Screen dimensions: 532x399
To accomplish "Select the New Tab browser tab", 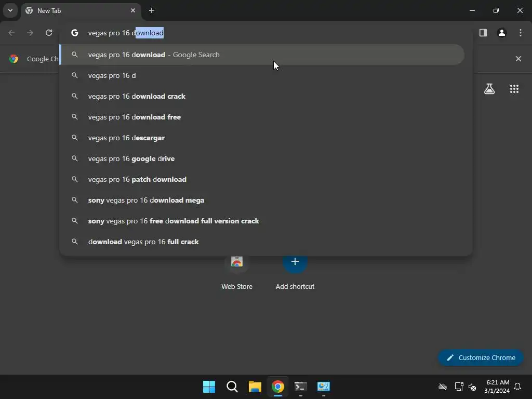I will (81, 11).
